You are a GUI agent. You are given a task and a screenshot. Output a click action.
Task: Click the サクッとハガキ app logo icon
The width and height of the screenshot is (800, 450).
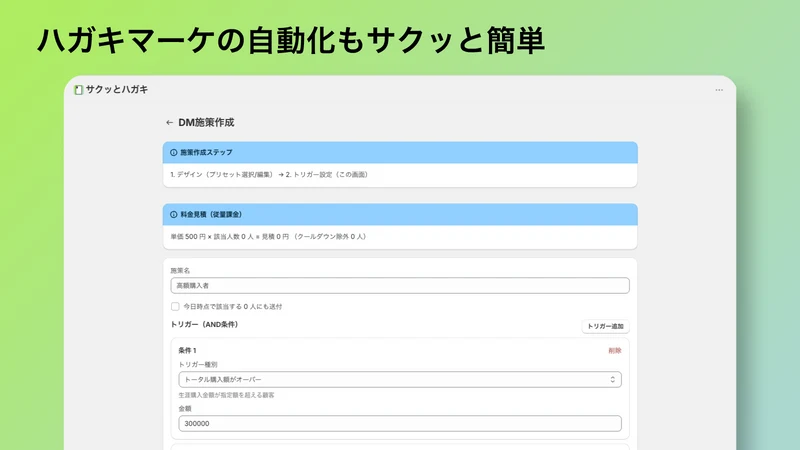(x=78, y=90)
